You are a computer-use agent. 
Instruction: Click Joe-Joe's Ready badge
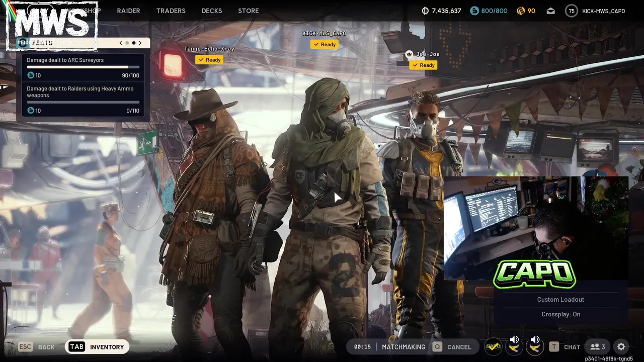[424, 65]
